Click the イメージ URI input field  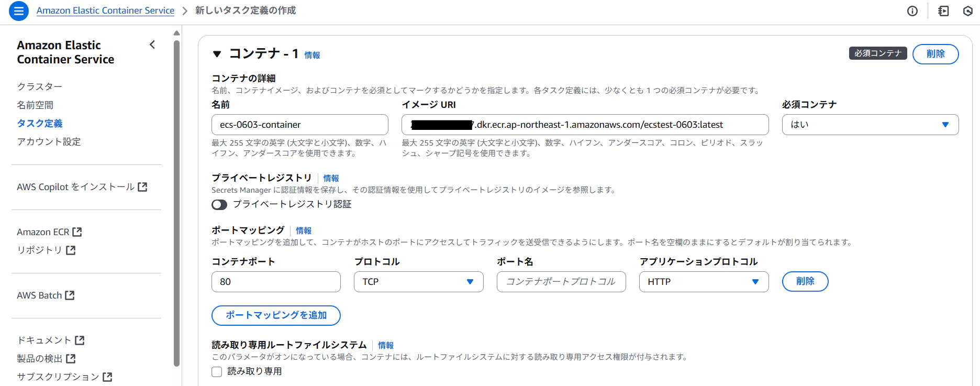(x=585, y=125)
